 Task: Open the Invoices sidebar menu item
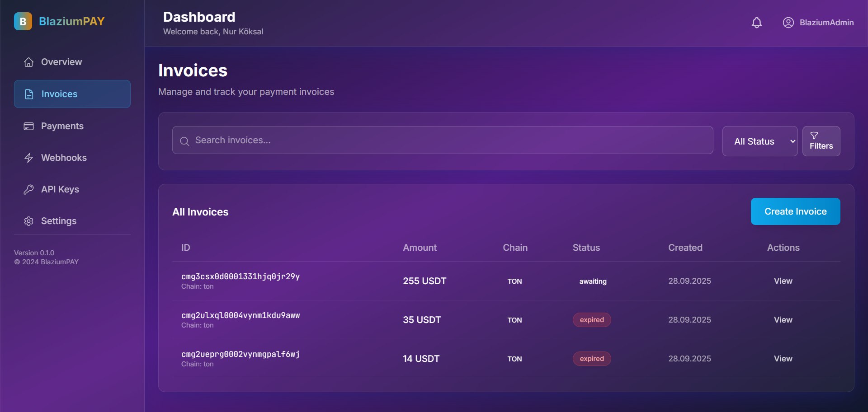tap(72, 94)
